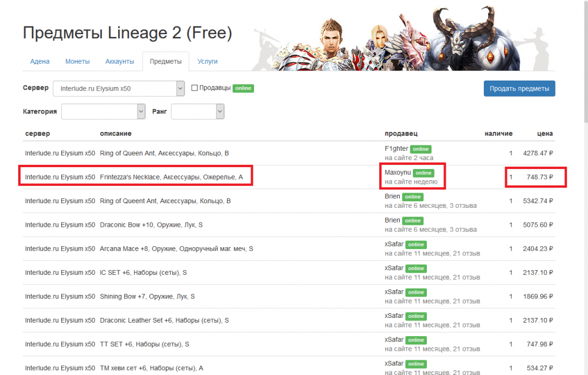Open the Категория dropdown
This screenshot has width=588, height=375.
pyautogui.click(x=103, y=111)
